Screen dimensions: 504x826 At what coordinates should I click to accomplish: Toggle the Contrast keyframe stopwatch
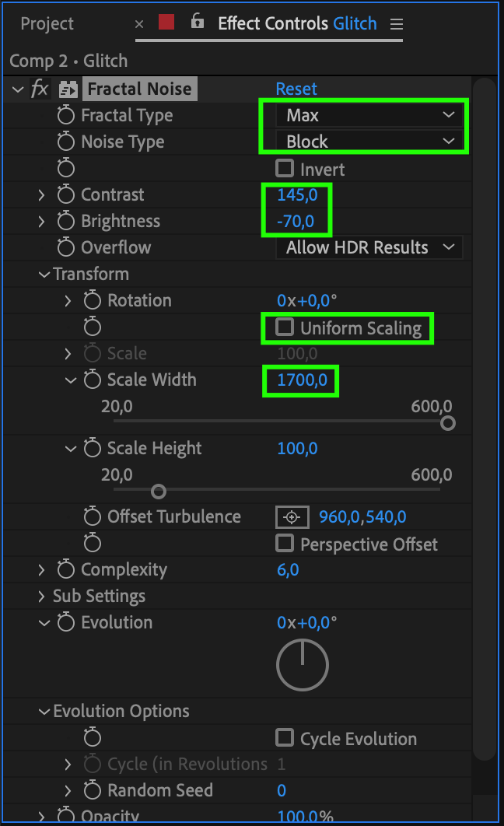click(x=67, y=195)
